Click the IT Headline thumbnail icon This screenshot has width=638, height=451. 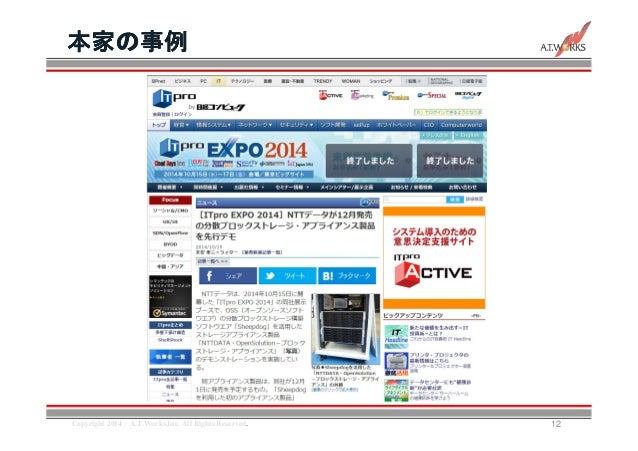[x=396, y=336]
